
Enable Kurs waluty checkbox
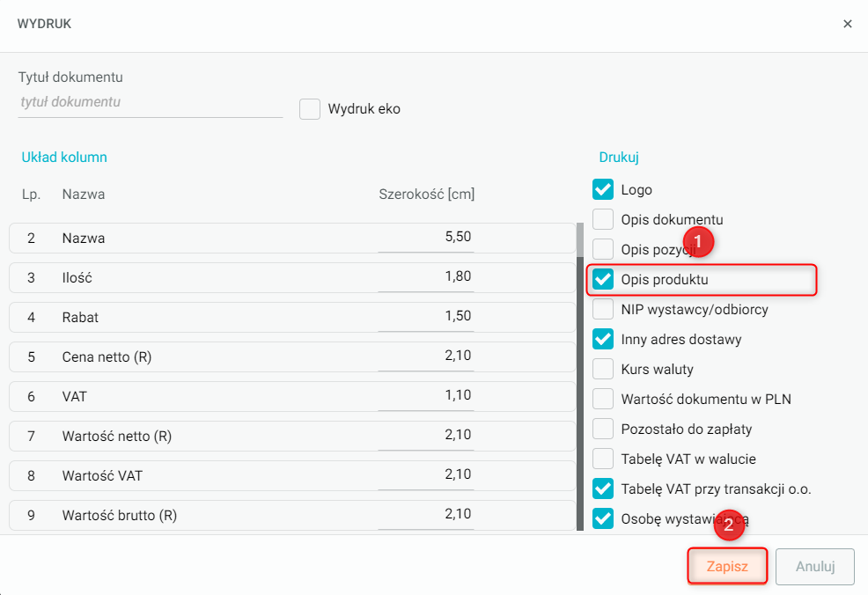pos(603,369)
